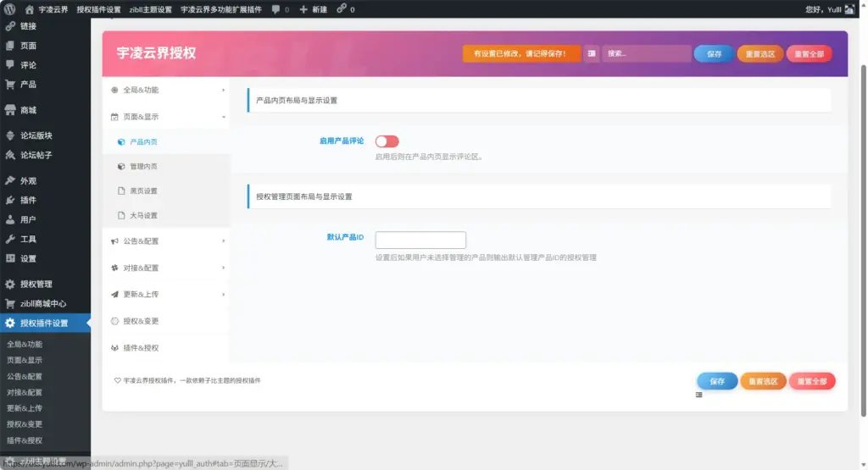
Task: Open the comments bubble icon in top bar
Action: (276, 9)
